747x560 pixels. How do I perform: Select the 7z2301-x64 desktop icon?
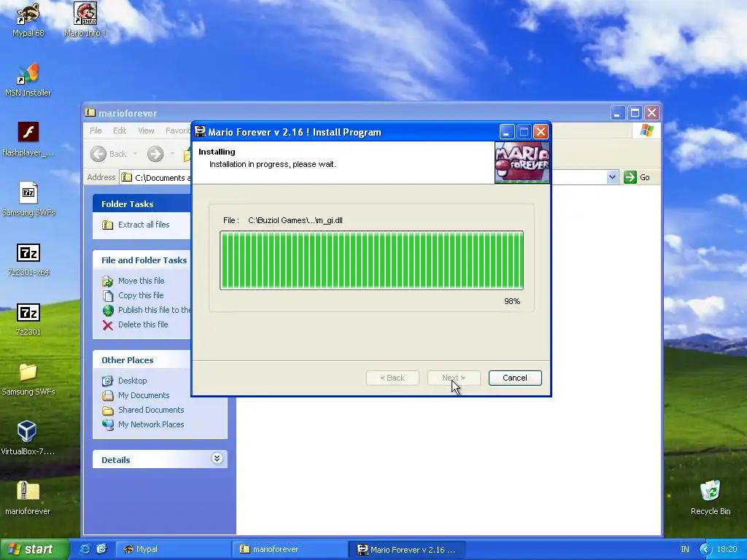tap(28, 259)
